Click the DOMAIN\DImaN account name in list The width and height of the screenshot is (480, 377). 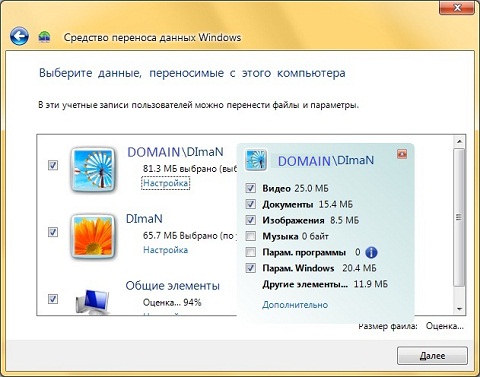coord(175,152)
